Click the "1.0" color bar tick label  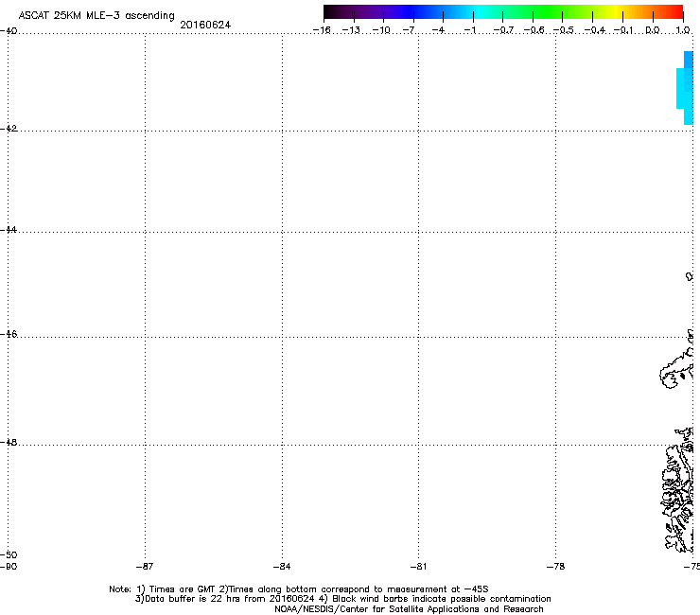click(683, 30)
